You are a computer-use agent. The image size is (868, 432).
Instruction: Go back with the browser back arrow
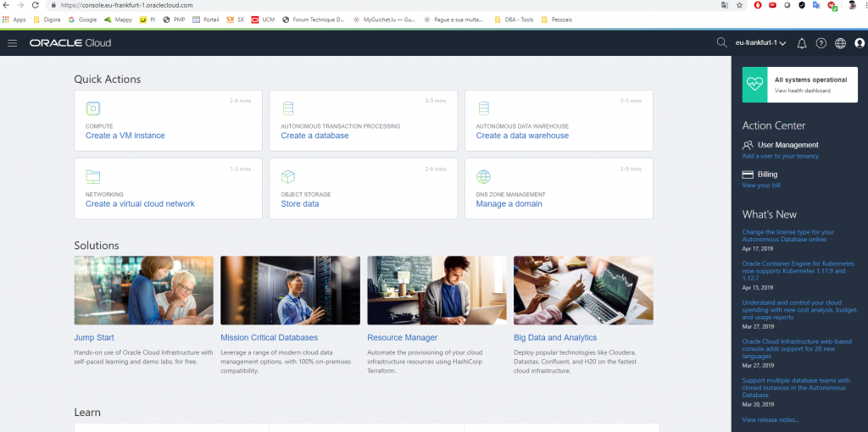[x=7, y=5]
